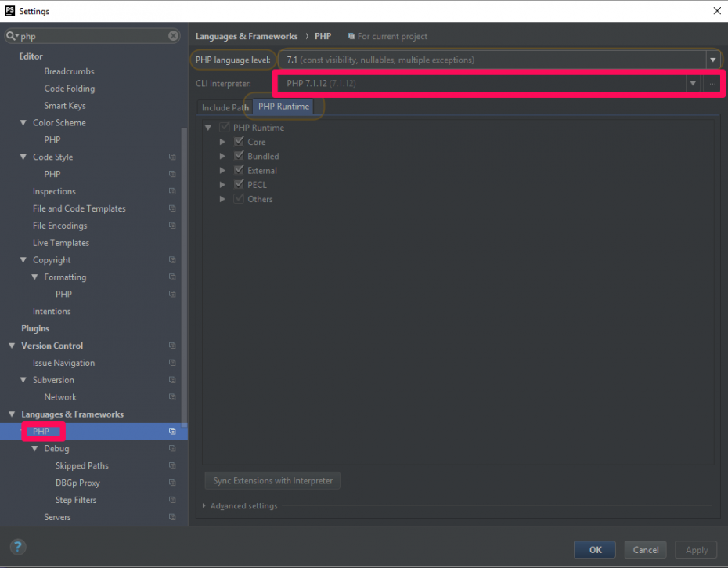Screen dimensions: 728x568
Task: Click the search magnifier icon in the settings search
Action: point(11,36)
